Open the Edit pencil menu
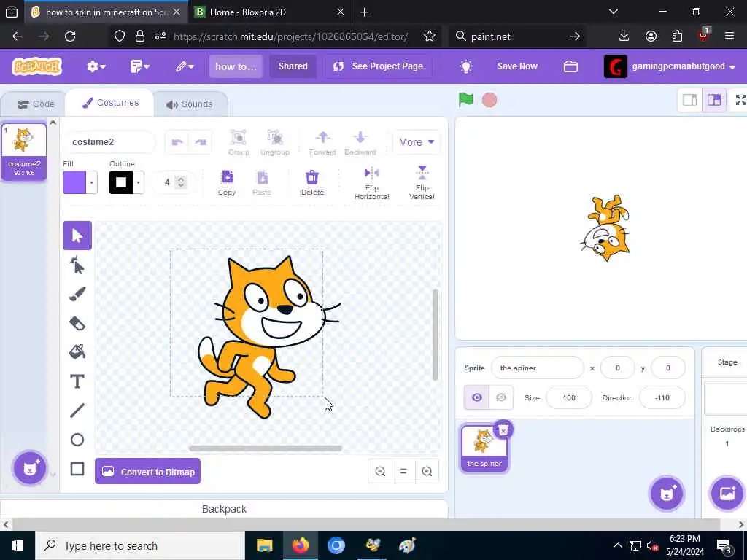The image size is (747, 560). (185, 66)
